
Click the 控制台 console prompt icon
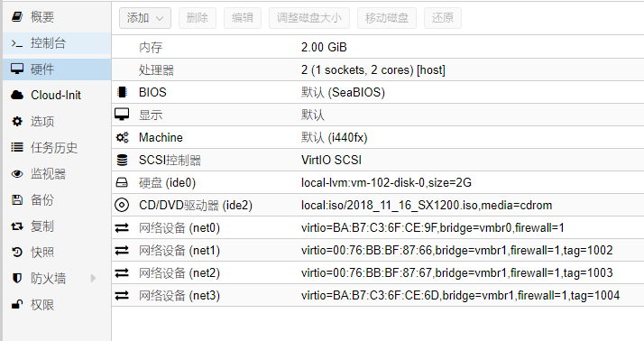coord(17,43)
